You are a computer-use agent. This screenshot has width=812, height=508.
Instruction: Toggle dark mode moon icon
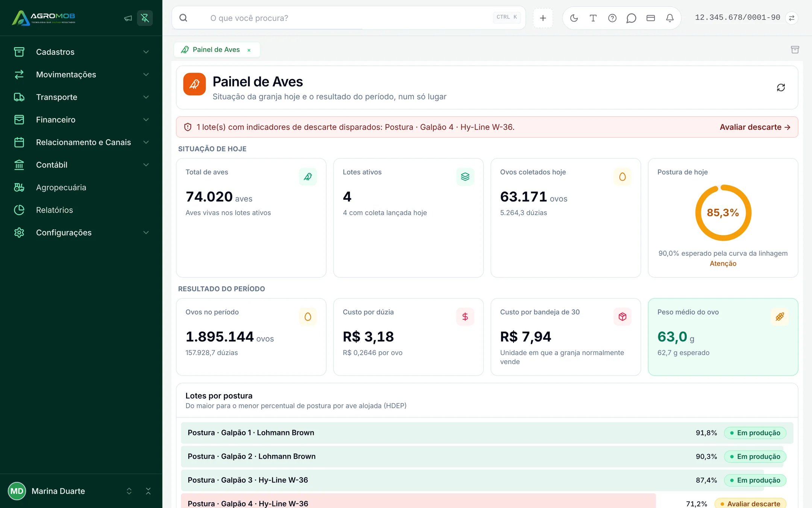[574, 18]
